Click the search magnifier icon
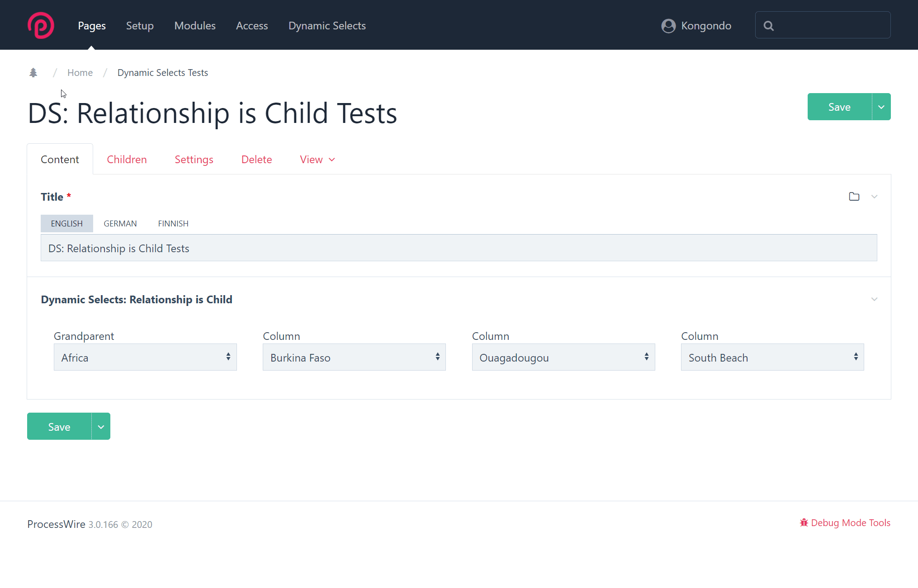The height and width of the screenshot is (588, 918). (x=768, y=26)
